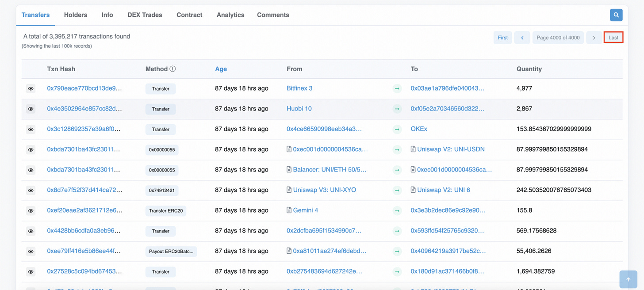The image size is (644, 290).
Task: Jump to First page of transactions
Action: [503, 38]
